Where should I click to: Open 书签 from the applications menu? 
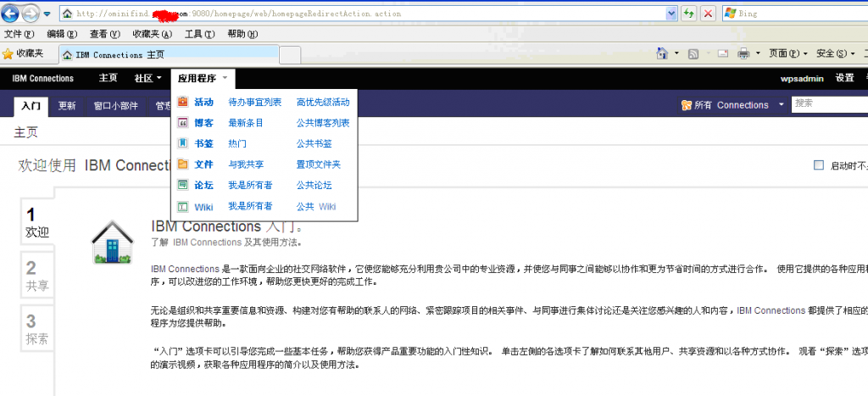click(203, 144)
